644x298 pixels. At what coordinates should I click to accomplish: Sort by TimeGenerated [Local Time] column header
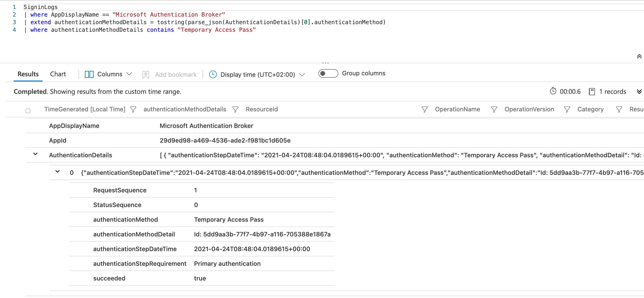[x=85, y=109]
